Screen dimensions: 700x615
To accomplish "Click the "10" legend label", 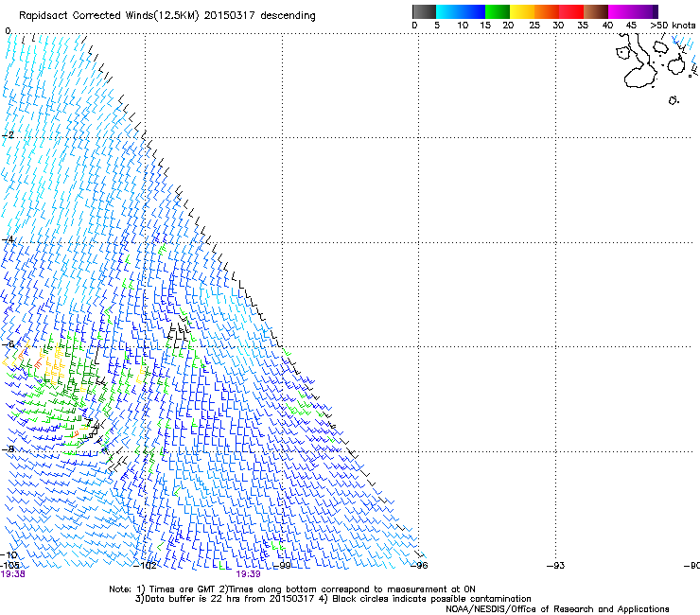I will pyautogui.click(x=463, y=26).
